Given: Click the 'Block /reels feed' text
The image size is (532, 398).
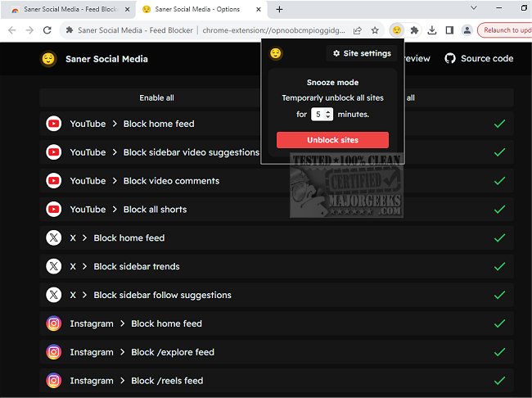Looking at the screenshot, I should coord(167,380).
